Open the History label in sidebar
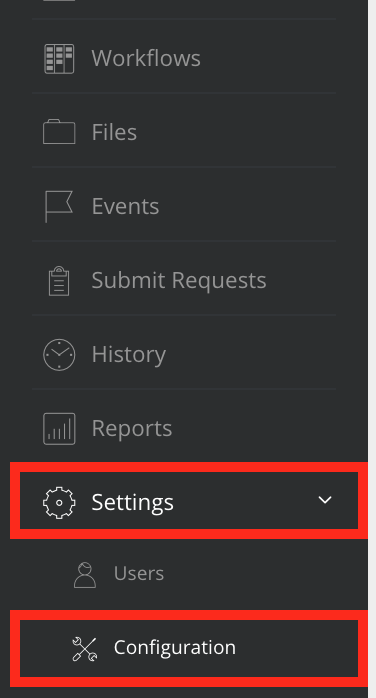 129,354
